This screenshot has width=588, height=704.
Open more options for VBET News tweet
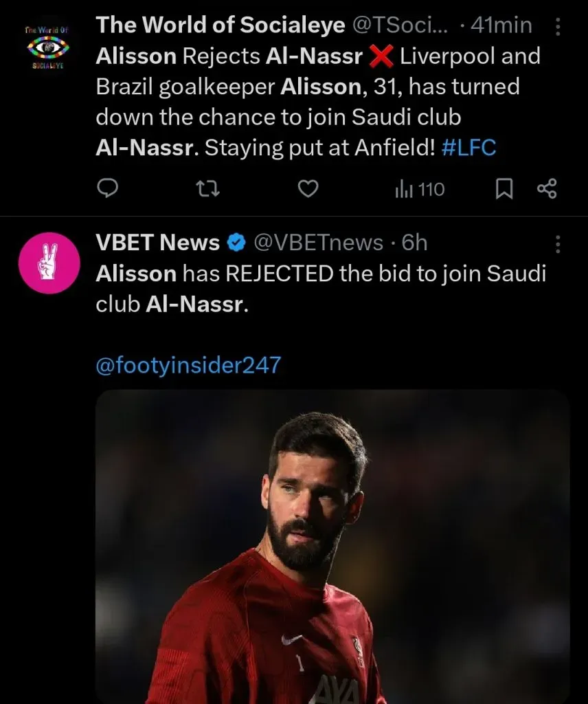[x=557, y=243]
